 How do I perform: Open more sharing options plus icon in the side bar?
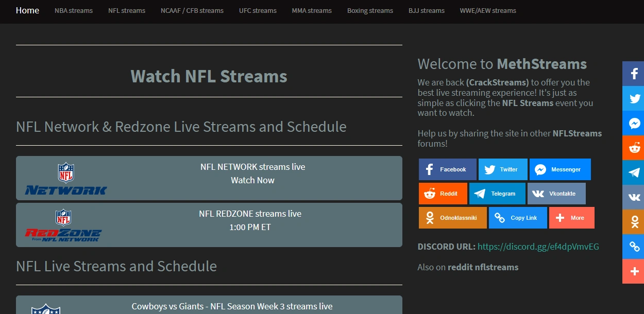(634, 271)
